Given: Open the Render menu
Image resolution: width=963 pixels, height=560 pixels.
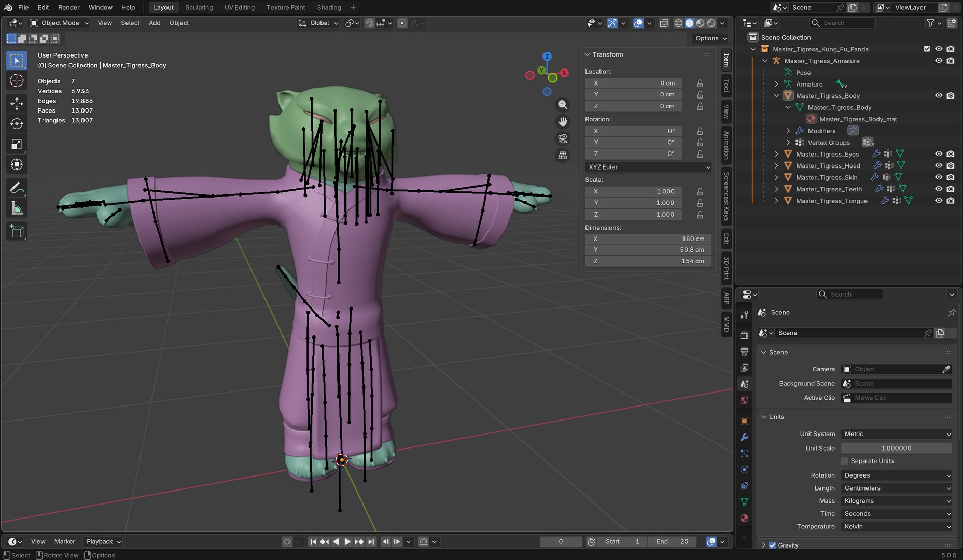Looking at the screenshot, I should [68, 7].
